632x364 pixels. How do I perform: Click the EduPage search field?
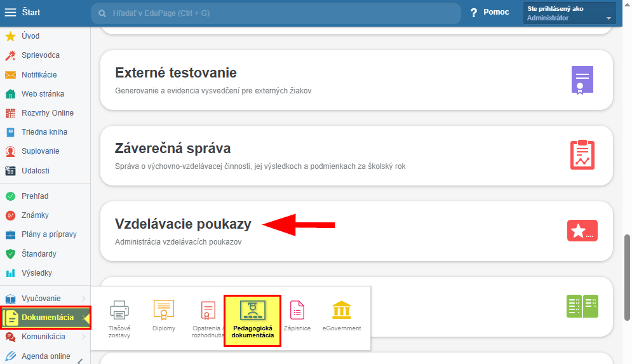[x=276, y=13]
